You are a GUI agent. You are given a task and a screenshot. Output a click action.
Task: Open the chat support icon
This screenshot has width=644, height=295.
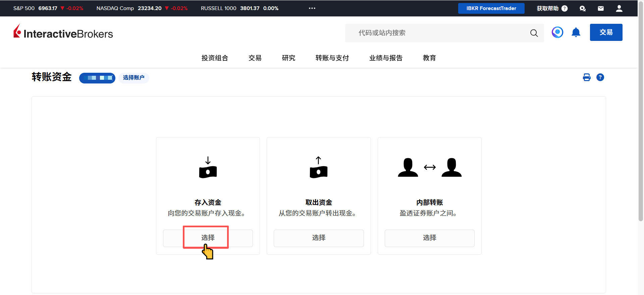point(583,8)
